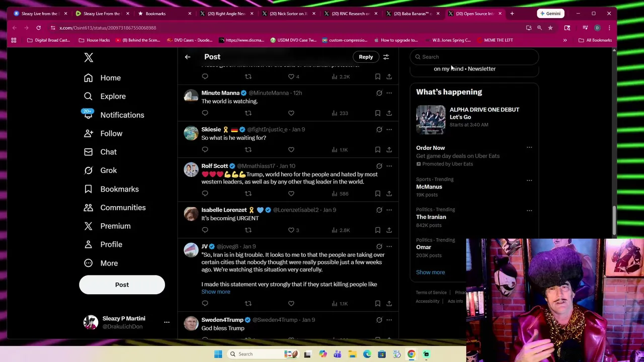Open Windows Start menu

pyautogui.click(x=218, y=354)
